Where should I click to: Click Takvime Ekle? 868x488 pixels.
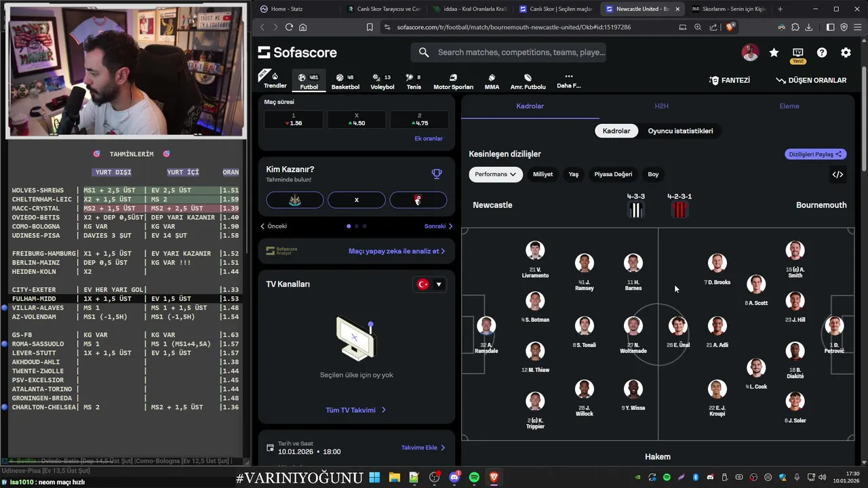pyautogui.click(x=423, y=447)
